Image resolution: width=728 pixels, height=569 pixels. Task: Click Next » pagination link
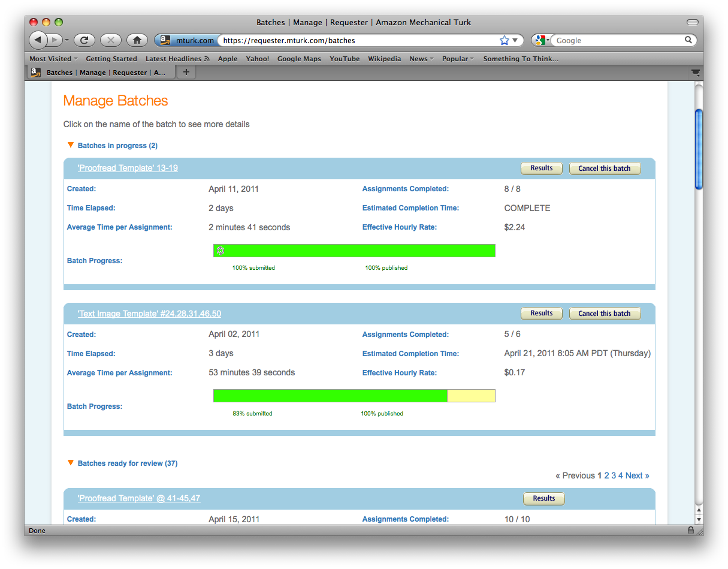(638, 475)
